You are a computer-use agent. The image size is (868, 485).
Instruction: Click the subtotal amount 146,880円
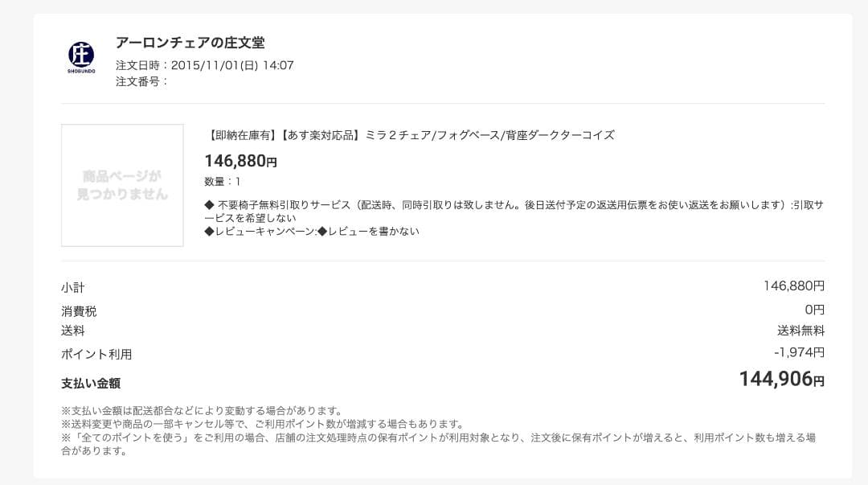pyautogui.click(x=793, y=286)
